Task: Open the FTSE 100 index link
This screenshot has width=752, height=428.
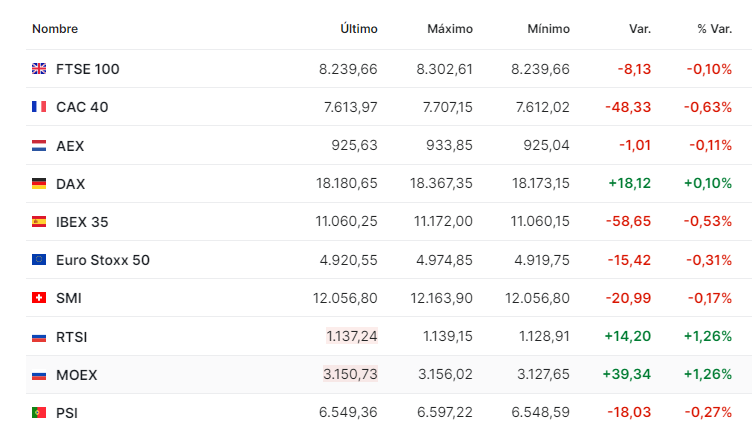Action: pos(87,69)
